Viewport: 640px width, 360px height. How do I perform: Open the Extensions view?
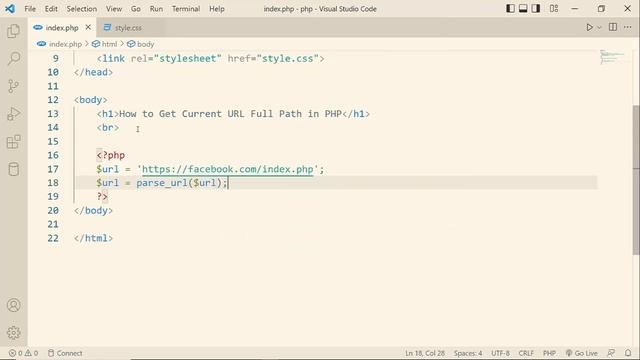(13, 142)
